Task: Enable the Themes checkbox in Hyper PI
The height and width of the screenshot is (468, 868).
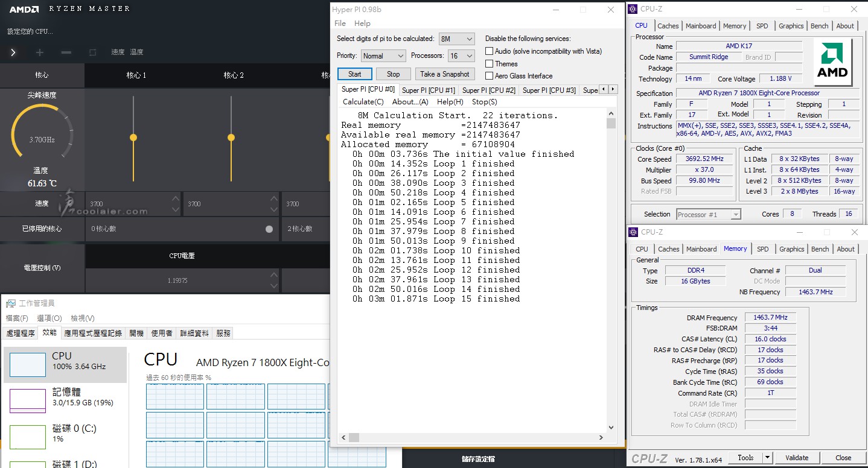Action: point(490,63)
